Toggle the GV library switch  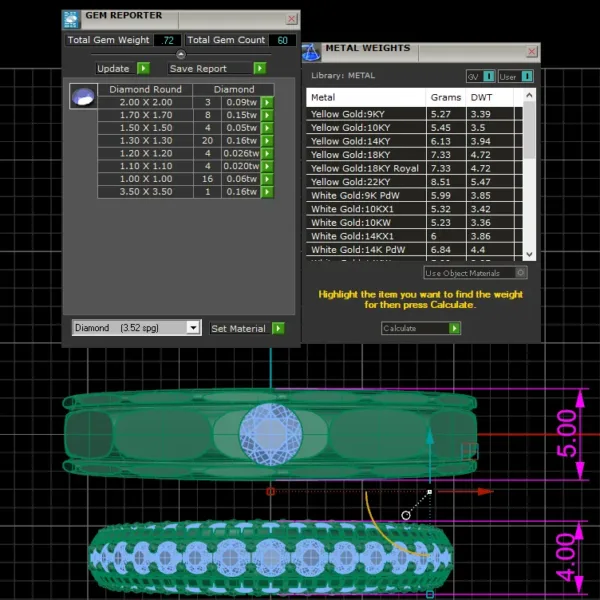pyautogui.click(x=489, y=76)
